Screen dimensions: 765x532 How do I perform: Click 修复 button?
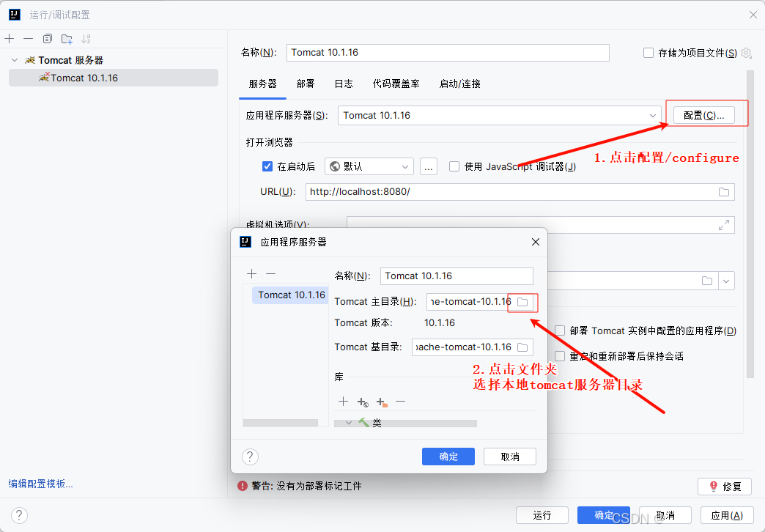[x=725, y=486]
